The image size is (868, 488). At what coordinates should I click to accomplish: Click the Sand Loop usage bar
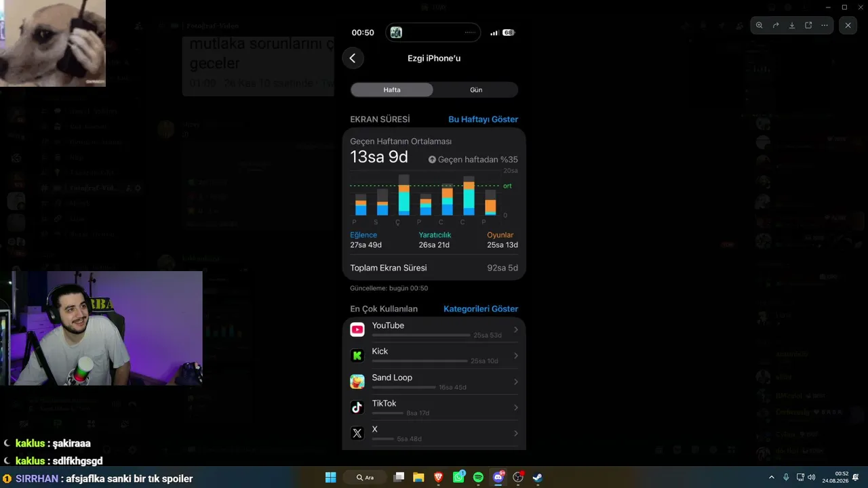(404, 387)
